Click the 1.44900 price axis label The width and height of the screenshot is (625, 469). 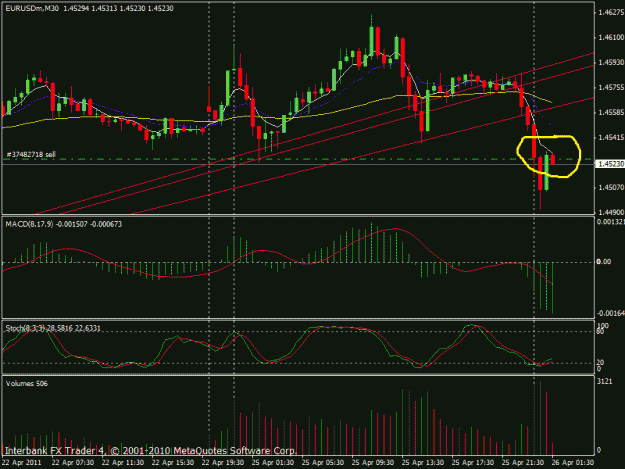(x=611, y=212)
